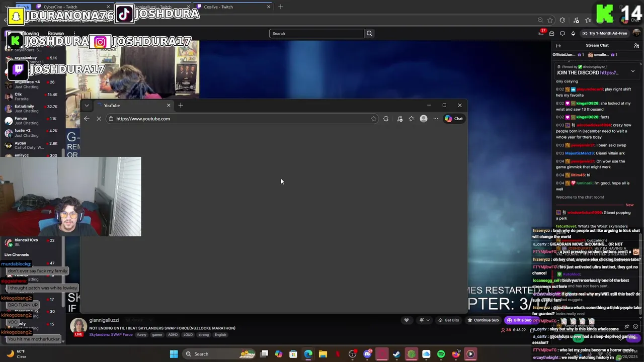Viewport: 644px width, 362px height.
Task: Open Twitch notifications bell with badge
Action: click(541, 33)
